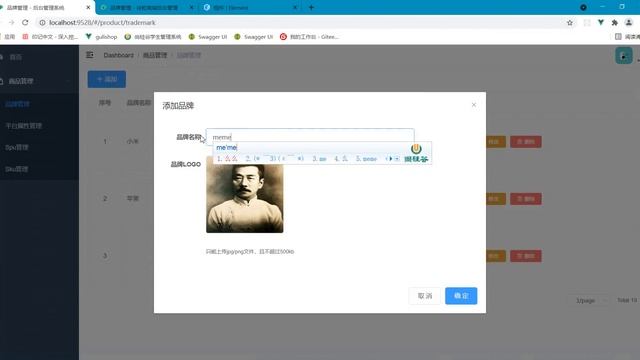Click Dashboard in the breadcrumb
Image resolution: width=640 pixels, height=360 pixels.
pyautogui.click(x=118, y=55)
